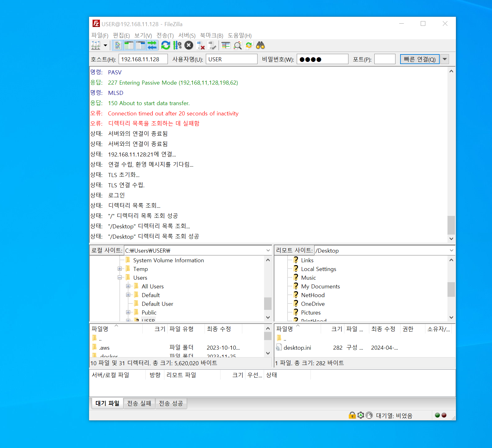
Task: Switch to 전송 성공 tab
Action: (x=171, y=403)
